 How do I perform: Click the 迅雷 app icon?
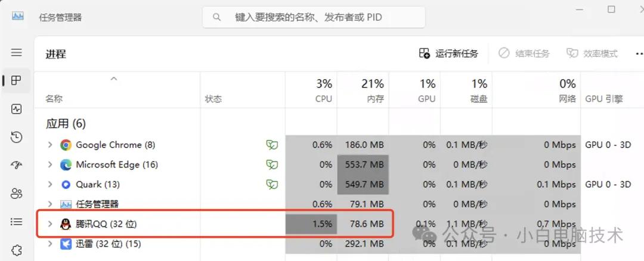pos(66,244)
